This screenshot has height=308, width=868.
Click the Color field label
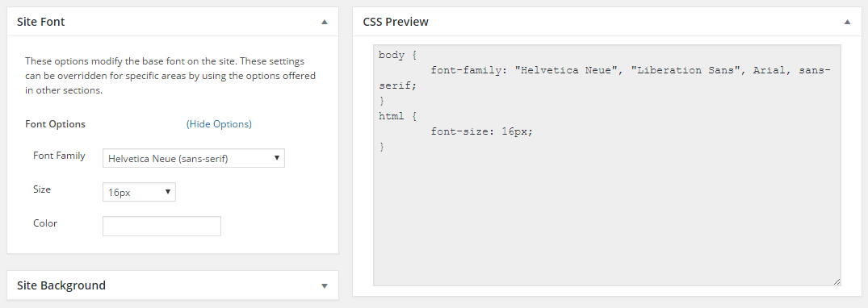click(45, 223)
